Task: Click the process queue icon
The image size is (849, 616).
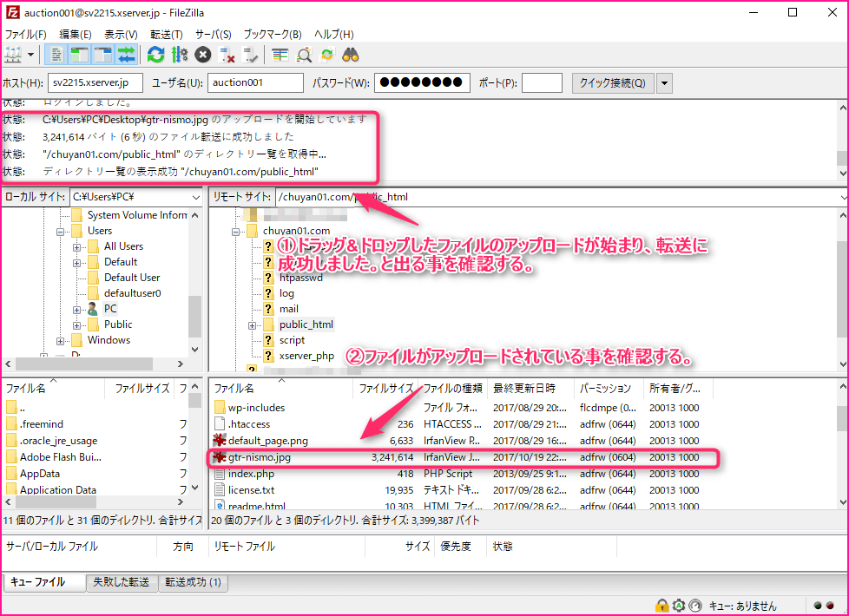Action: click(179, 55)
